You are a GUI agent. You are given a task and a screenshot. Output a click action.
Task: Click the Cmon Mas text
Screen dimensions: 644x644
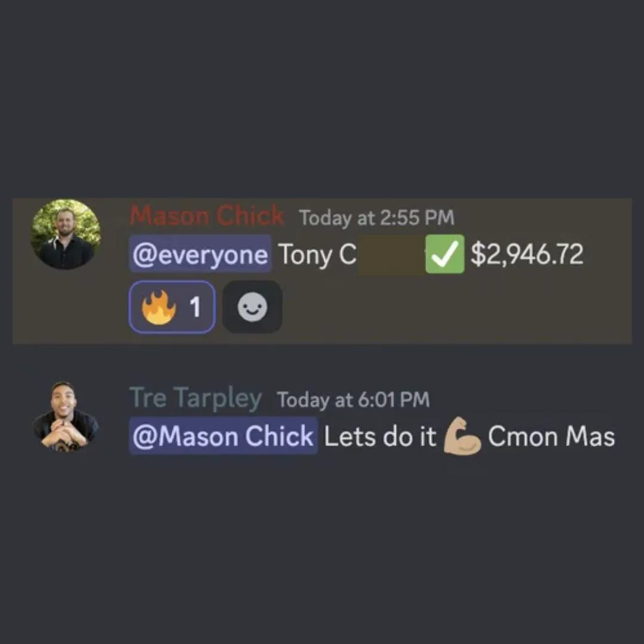pos(552,436)
